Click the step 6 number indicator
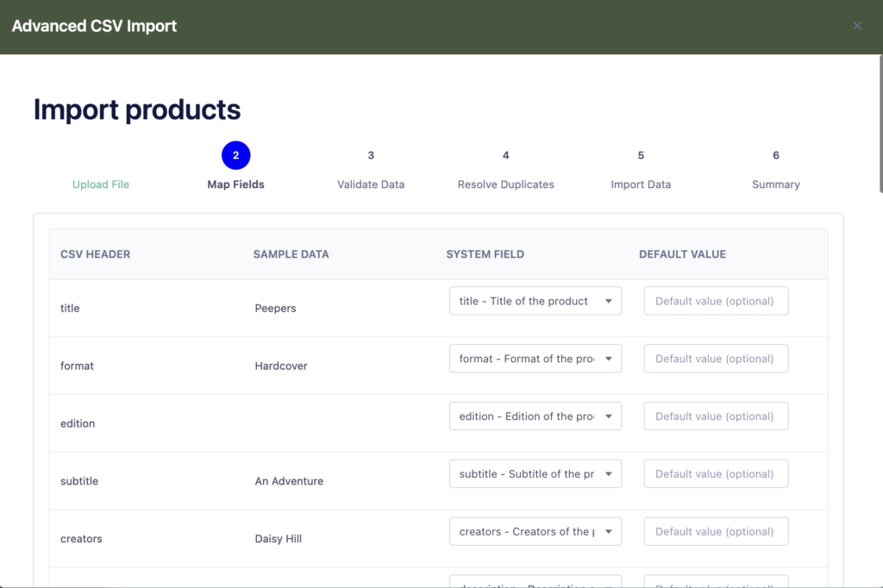This screenshot has width=883, height=588. coord(776,155)
